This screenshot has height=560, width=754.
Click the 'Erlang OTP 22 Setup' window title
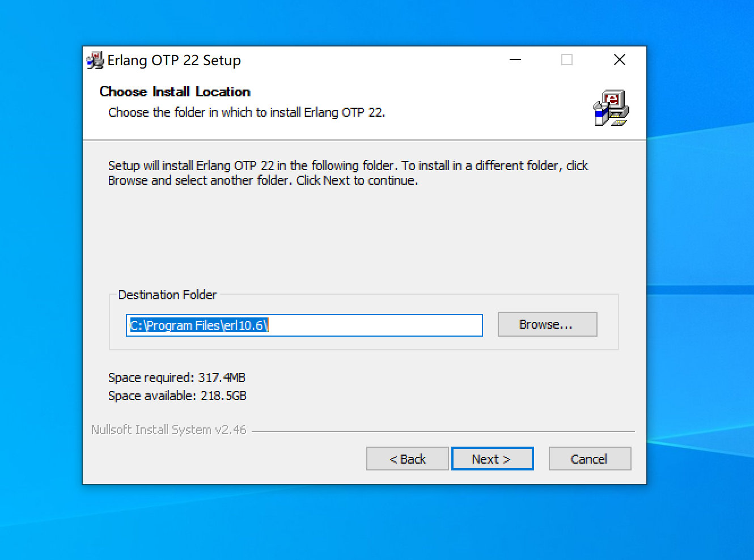pyautogui.click(x=174, y=60)
